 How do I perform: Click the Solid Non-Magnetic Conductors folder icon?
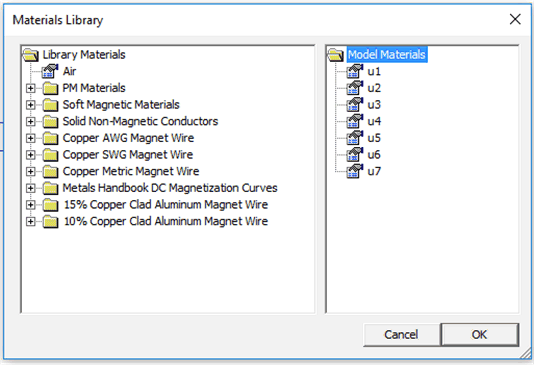pyautogui.click(x=50, y=122)
